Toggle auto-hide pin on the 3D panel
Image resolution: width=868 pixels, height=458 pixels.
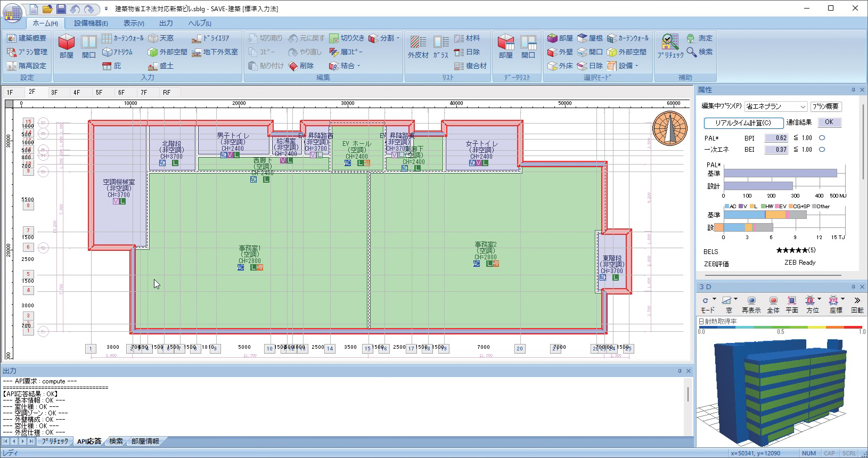[853, 287]
